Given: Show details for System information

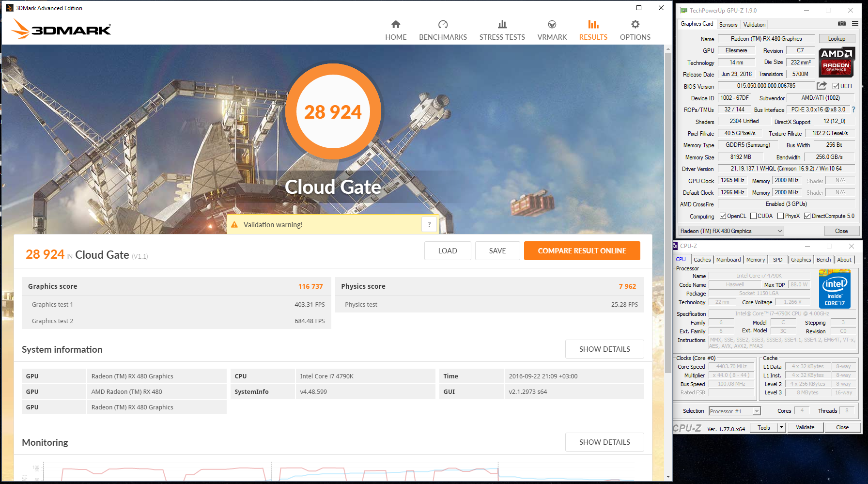Looking at the screenshot, I should (x=604, y=349).
